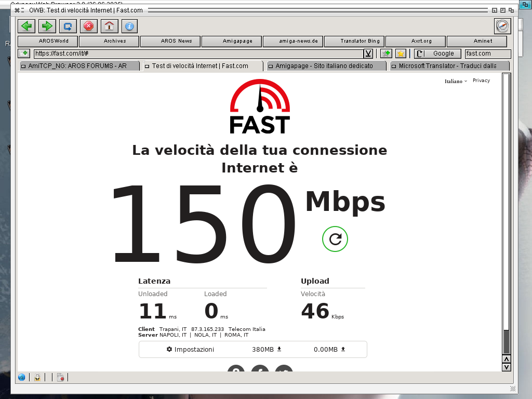Open the Amigapage bookmark button
This screenshot has height=399, width=532.
232,41
